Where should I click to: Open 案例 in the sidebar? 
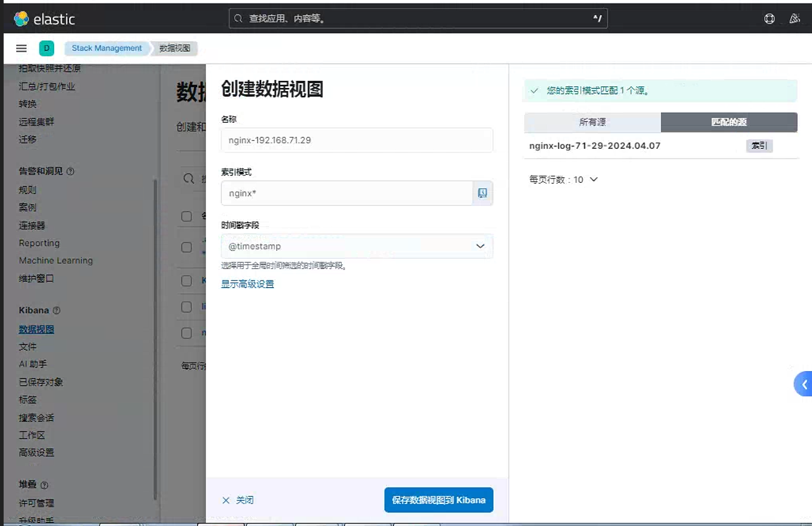coord(28,208)
